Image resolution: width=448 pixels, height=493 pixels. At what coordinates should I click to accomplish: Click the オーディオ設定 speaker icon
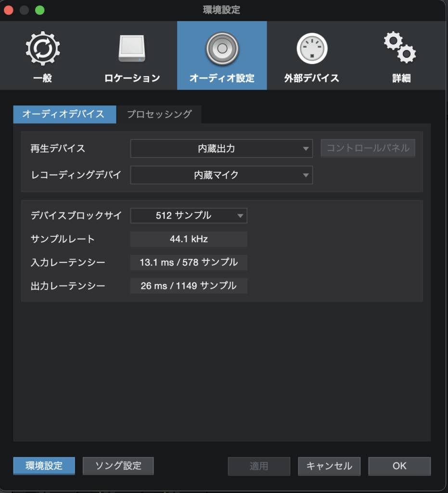point(222,49)
